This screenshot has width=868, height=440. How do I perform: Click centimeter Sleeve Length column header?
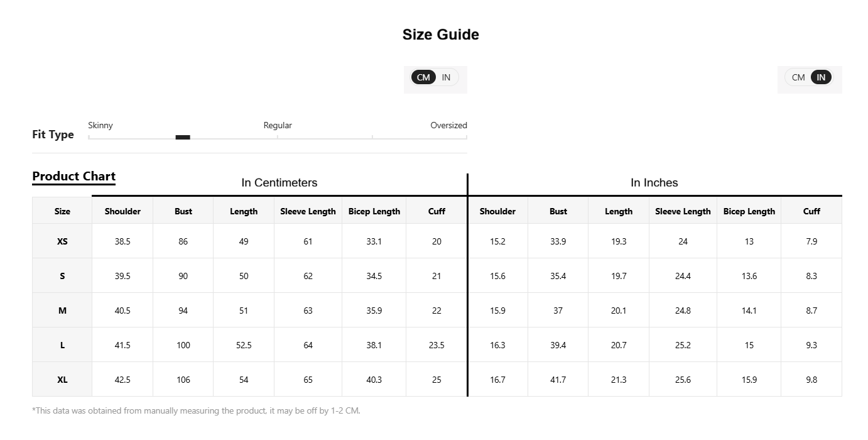click(x=308, y=211)
